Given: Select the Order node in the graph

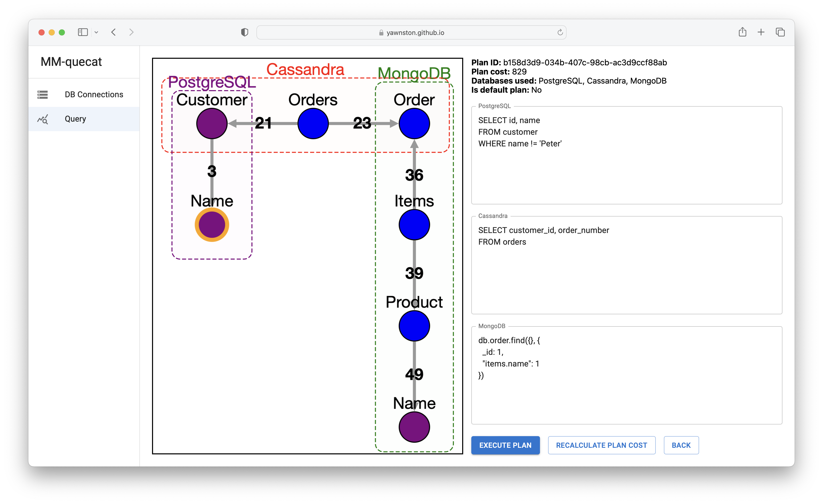Looking at the screenshot, I should (414, 124).
